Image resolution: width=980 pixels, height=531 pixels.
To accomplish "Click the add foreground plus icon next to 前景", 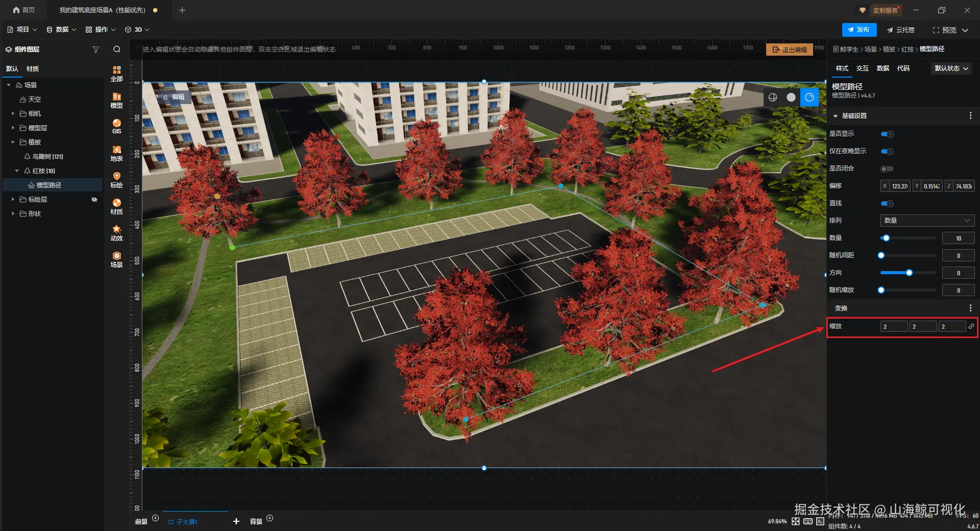I will tap(156, 518).
